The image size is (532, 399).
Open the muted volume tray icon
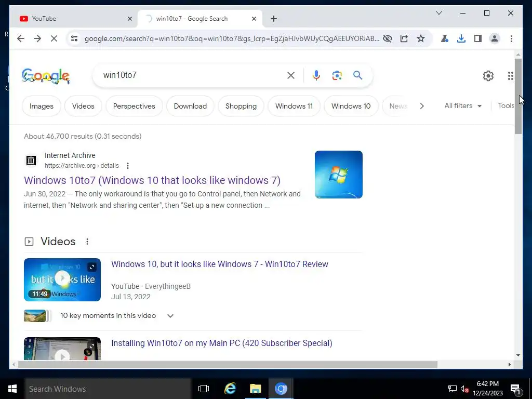point(464,389)
